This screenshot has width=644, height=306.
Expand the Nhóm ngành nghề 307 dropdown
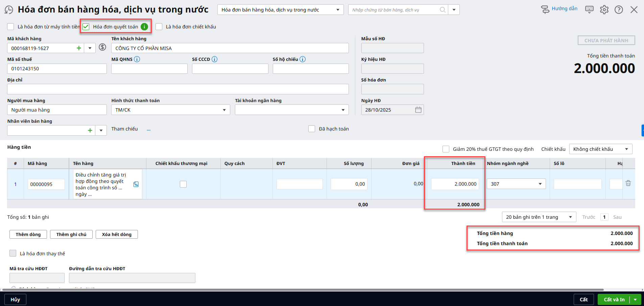click(x=540, y=184)
